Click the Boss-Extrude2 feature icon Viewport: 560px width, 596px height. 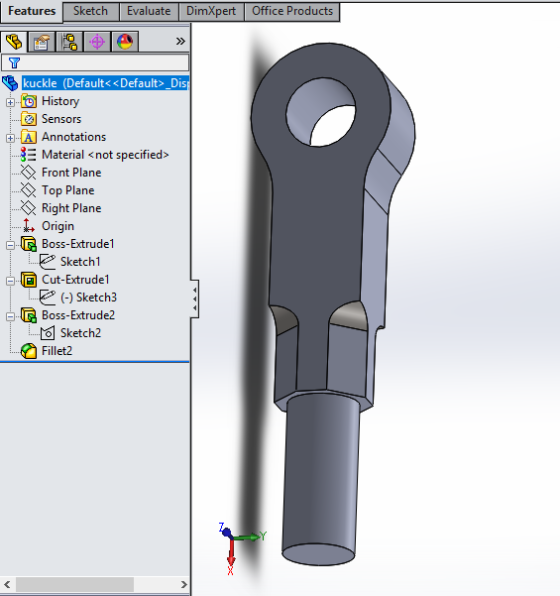(x=29, y=315)
